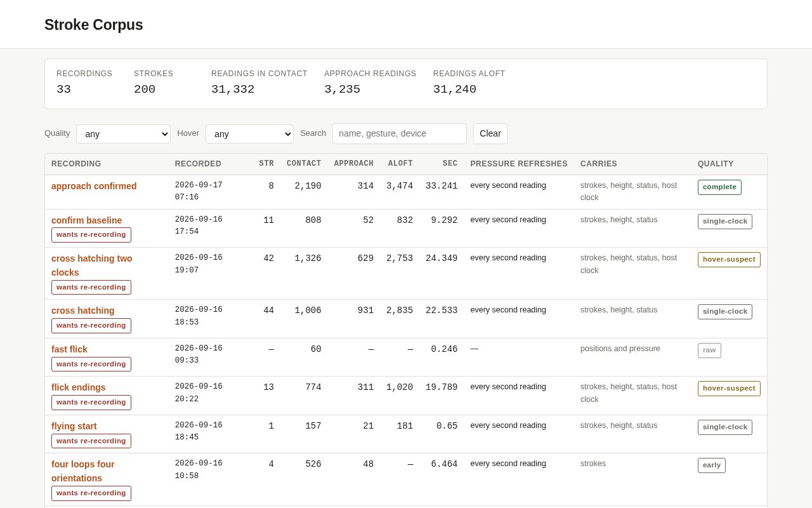
Task: Open cross hatching two clocks recording
Action: (x=92, y=265)
